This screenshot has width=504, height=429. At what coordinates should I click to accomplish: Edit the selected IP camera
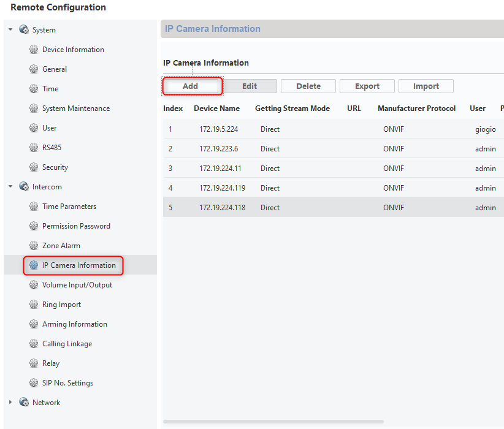click(250, 86)
